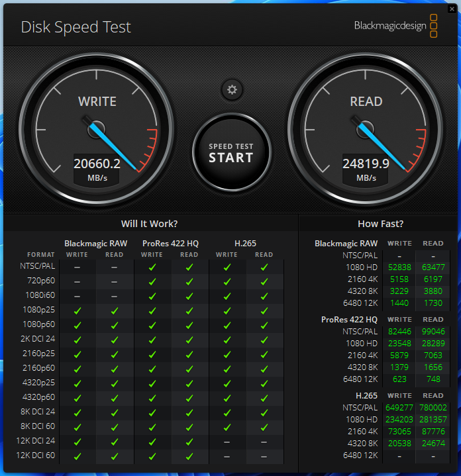The width and height of the screenshot is (461, 476).
Task: Click the How Fast? heading
Action: tap(380, 224)
